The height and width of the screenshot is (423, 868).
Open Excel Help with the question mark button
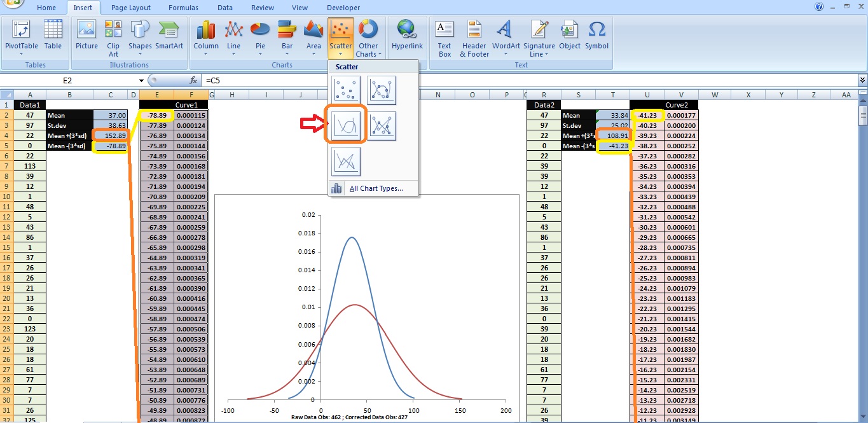click(x=819, y=7)
